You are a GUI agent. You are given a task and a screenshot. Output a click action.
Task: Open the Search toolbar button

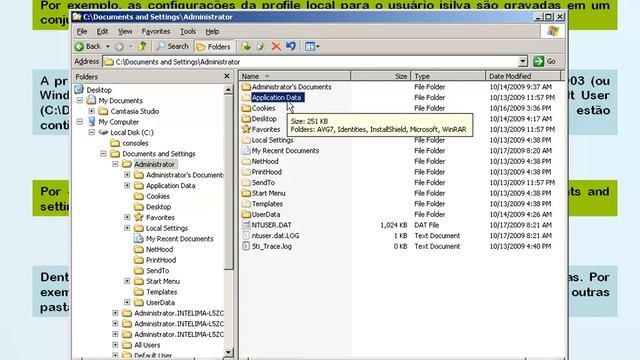pos(173,47)
